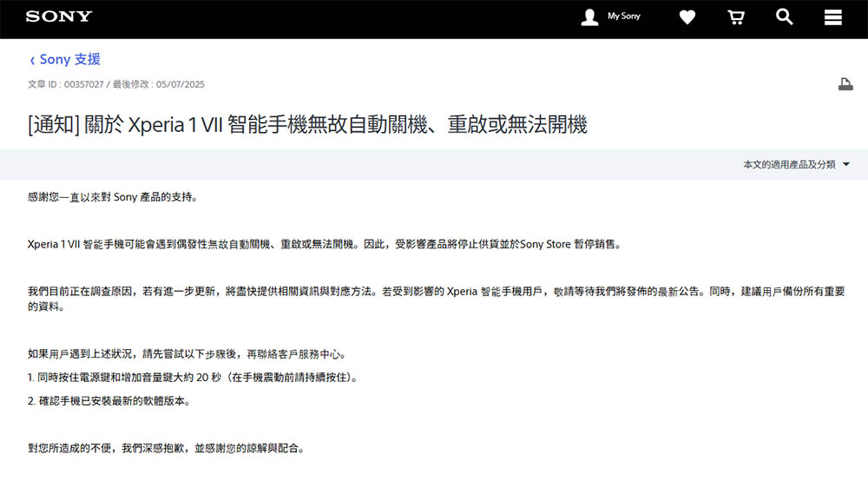Click line 如果用戶遇到上述狀況
Image resolution: width=868 pixels, height=488 pixels.
(x=188, y=354)
